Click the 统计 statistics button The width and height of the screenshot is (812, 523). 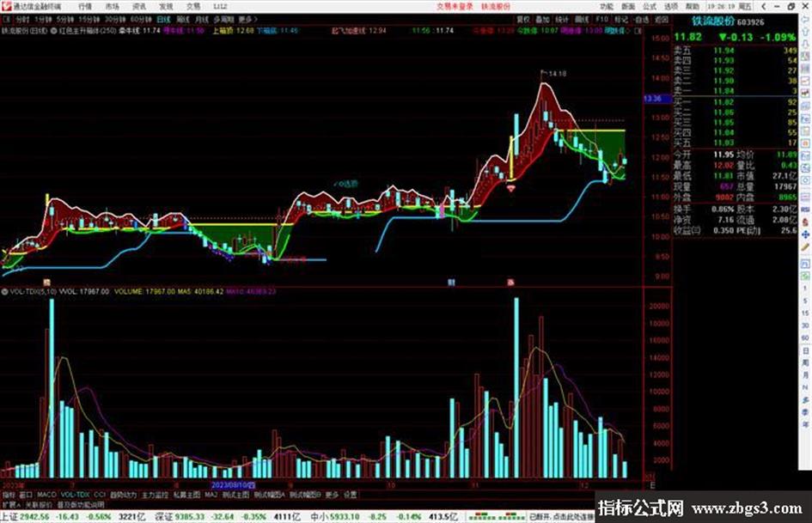pos(563,19)
